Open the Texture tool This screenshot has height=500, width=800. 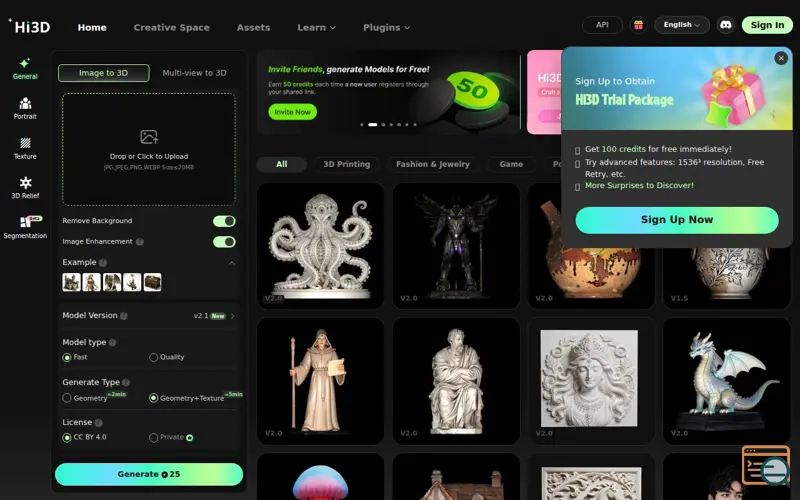(x=25, y=148)
